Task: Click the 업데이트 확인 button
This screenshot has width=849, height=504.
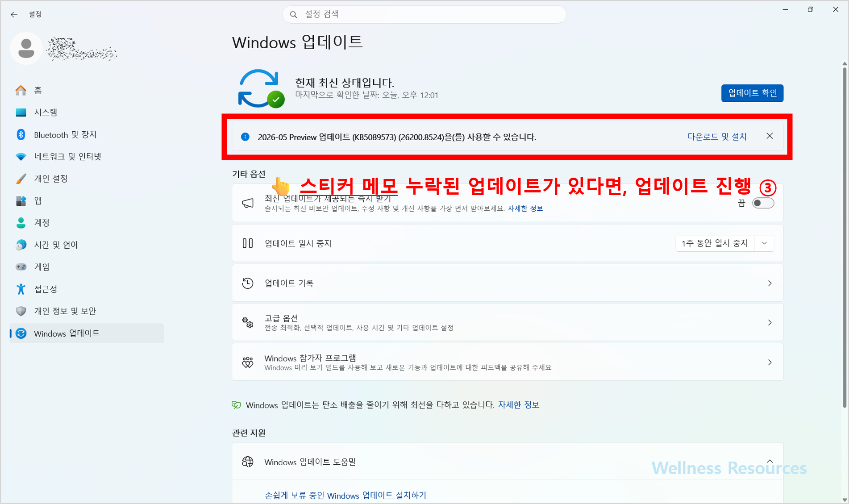Action: tap(752, 93)
